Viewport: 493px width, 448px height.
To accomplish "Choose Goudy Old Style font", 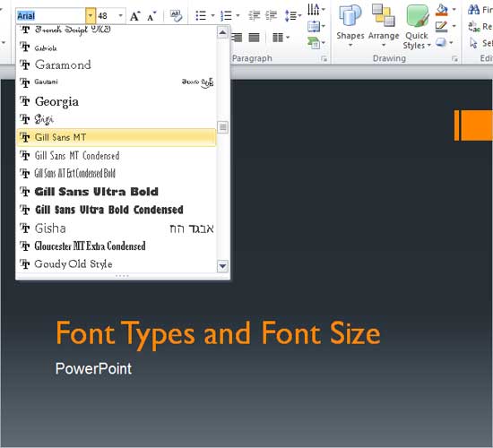I will pos(117,263).
